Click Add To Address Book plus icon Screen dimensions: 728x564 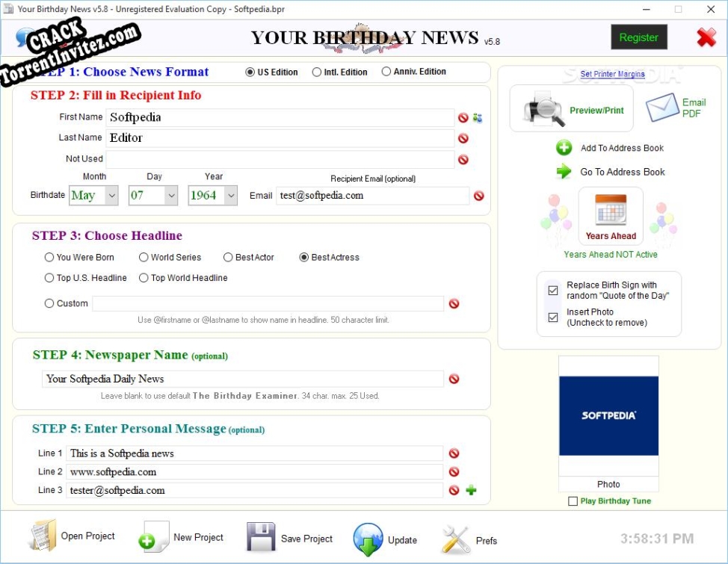563,147
